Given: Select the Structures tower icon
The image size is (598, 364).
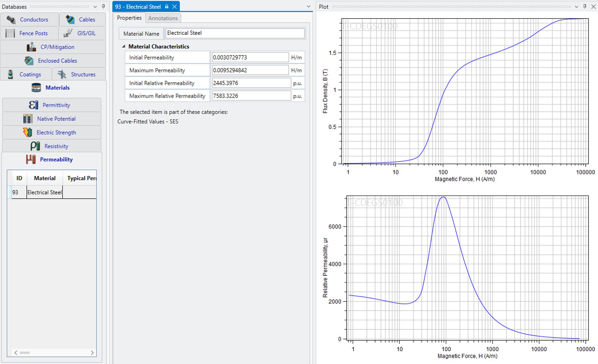Looking at the screenshot, I should 62,74.
